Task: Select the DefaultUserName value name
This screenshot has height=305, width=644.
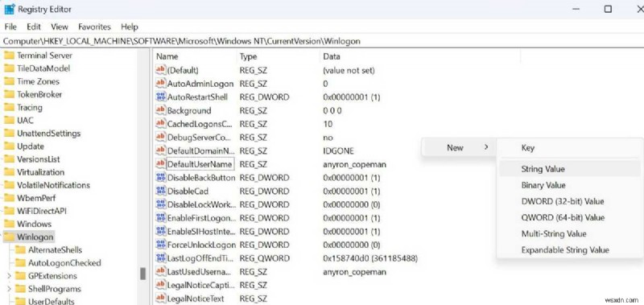Action: [x=200, y=164]
